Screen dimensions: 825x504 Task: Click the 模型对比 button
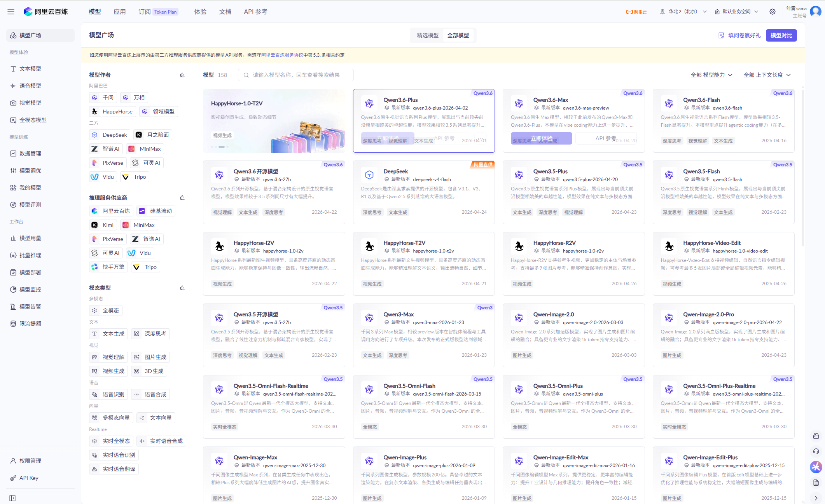tap(781, 35)
